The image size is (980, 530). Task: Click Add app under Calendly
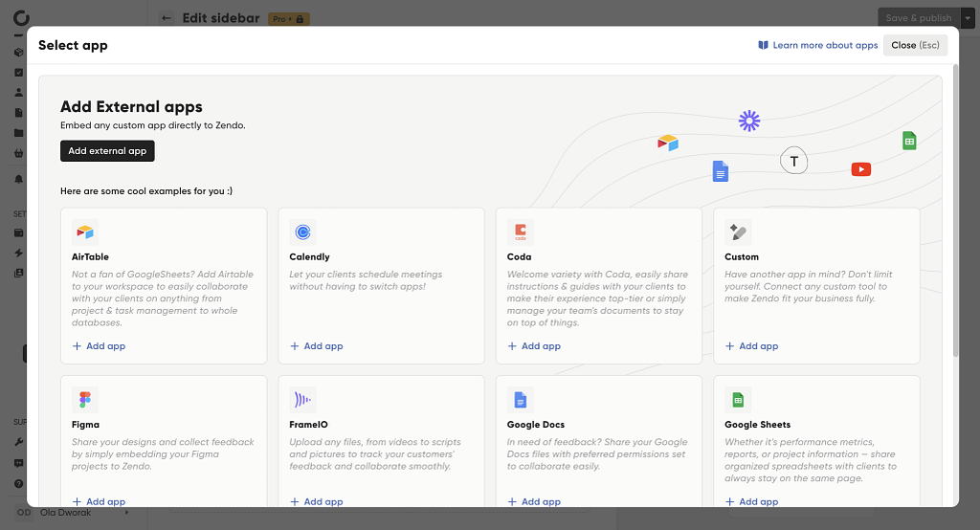(316, 346)
